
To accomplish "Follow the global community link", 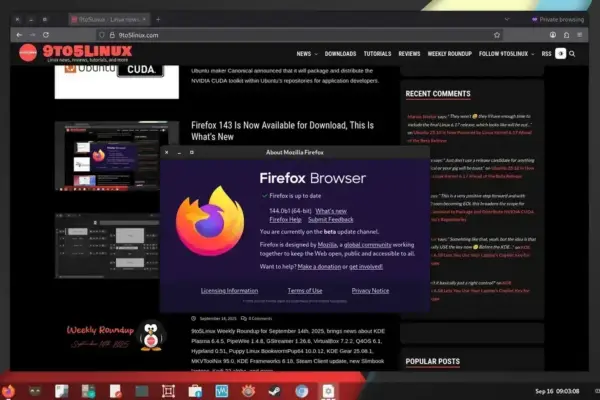I will 368,245.
